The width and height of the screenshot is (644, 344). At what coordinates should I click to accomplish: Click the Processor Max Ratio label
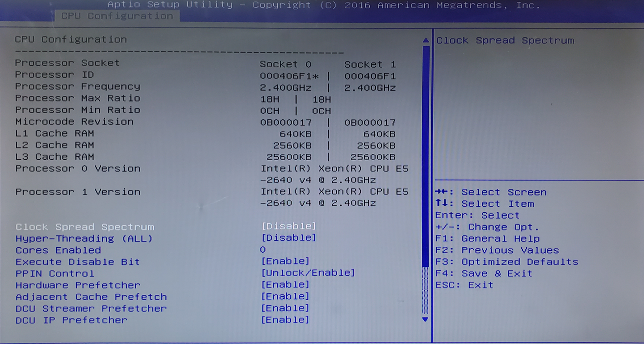click(77, 98)
